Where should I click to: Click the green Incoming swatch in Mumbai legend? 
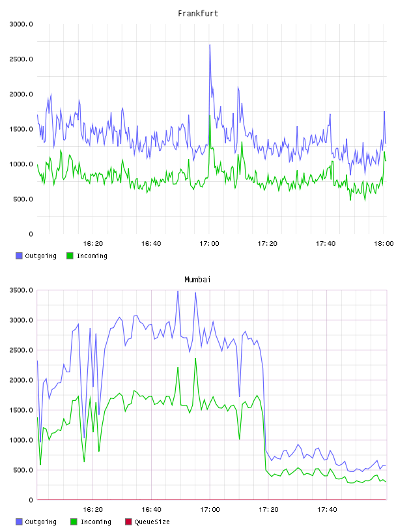tap(74, 522)
